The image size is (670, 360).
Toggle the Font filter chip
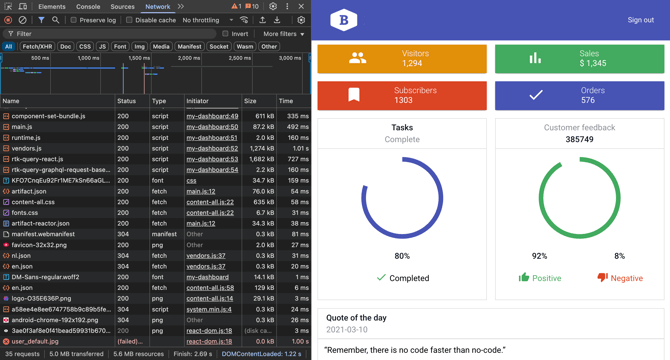(120, 47)
